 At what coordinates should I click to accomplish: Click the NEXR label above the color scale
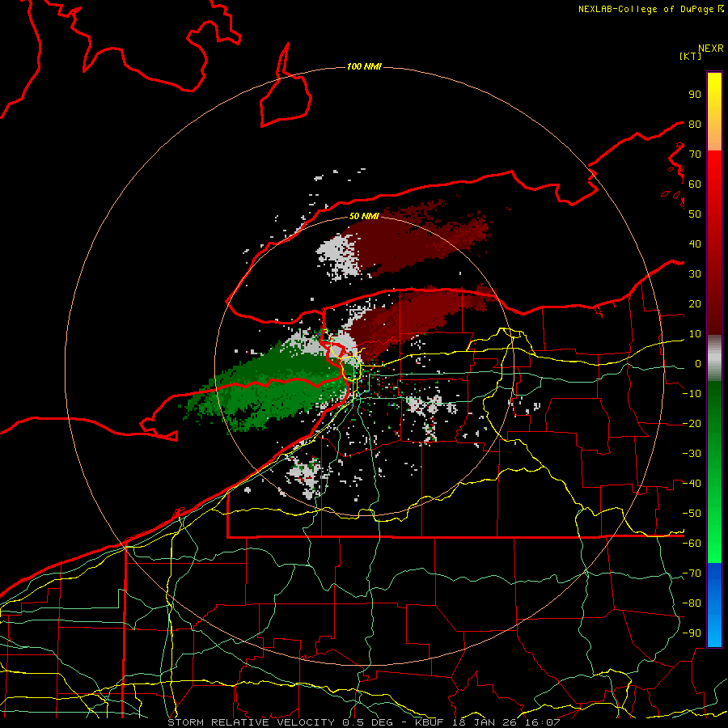[x=710, y=49]
